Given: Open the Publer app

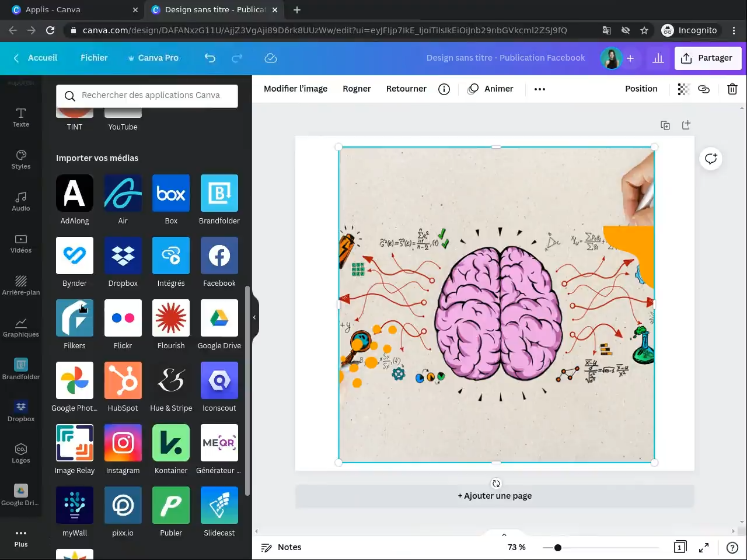Looking at the screenshot, I should [171, 505].
